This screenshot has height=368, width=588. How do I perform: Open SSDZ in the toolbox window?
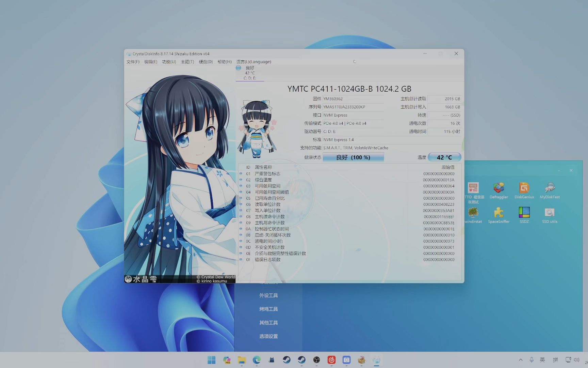tap(524, 215)
